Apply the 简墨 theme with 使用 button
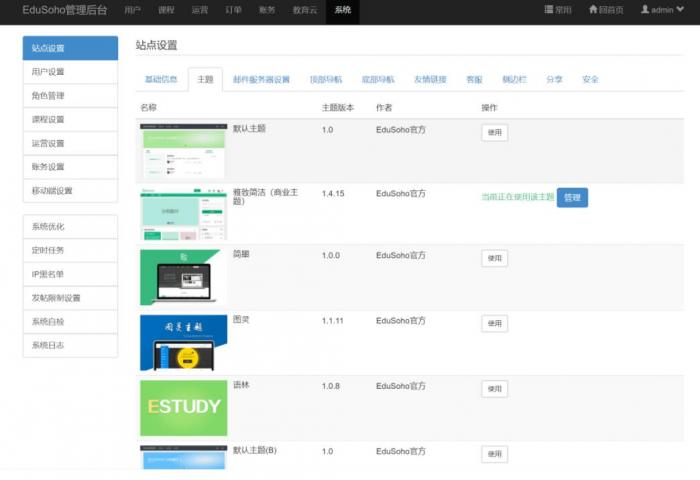Image resolution: width=700 pixels, height=480 pixels. point(494,258)
